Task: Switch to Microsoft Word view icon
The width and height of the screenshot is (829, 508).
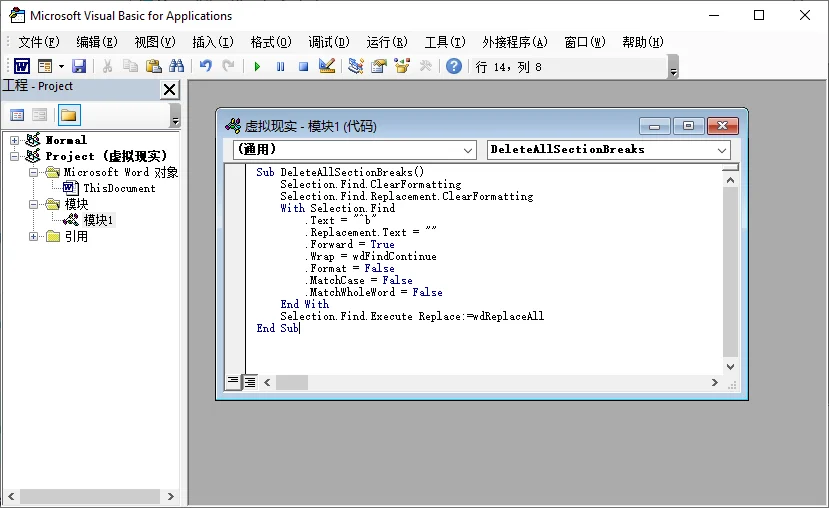Action: tap(22, 67)
